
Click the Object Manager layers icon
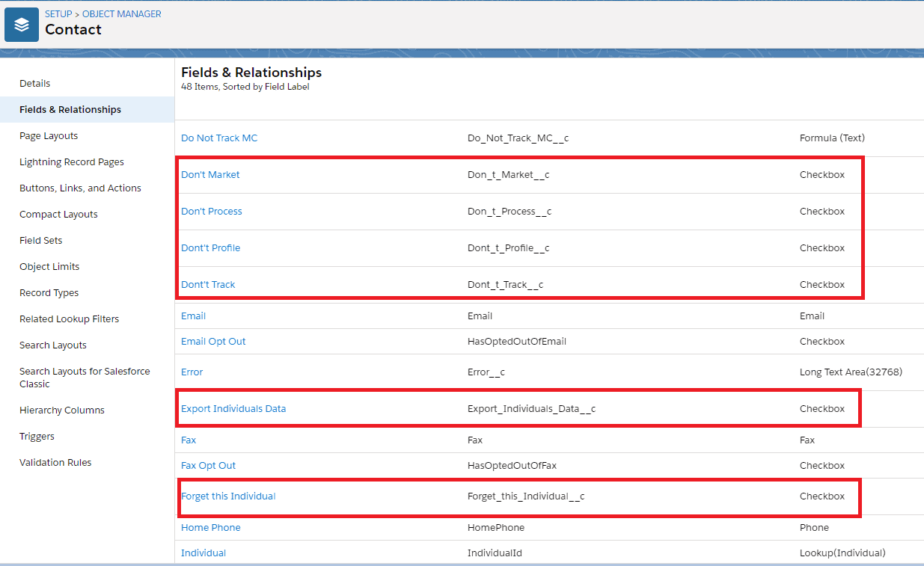tap(22, 25)
